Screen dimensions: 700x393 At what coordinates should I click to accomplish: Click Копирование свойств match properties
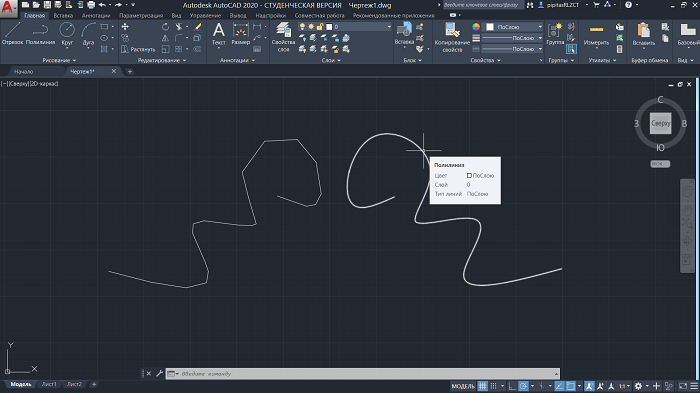(x=452, y=37)
